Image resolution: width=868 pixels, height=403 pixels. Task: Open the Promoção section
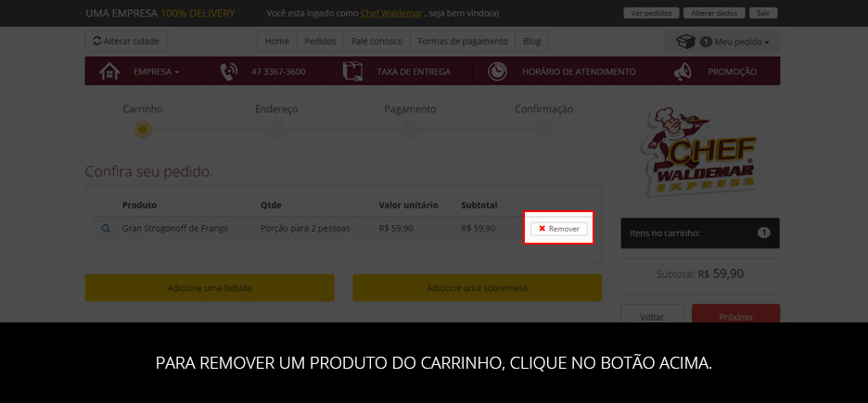732,72
